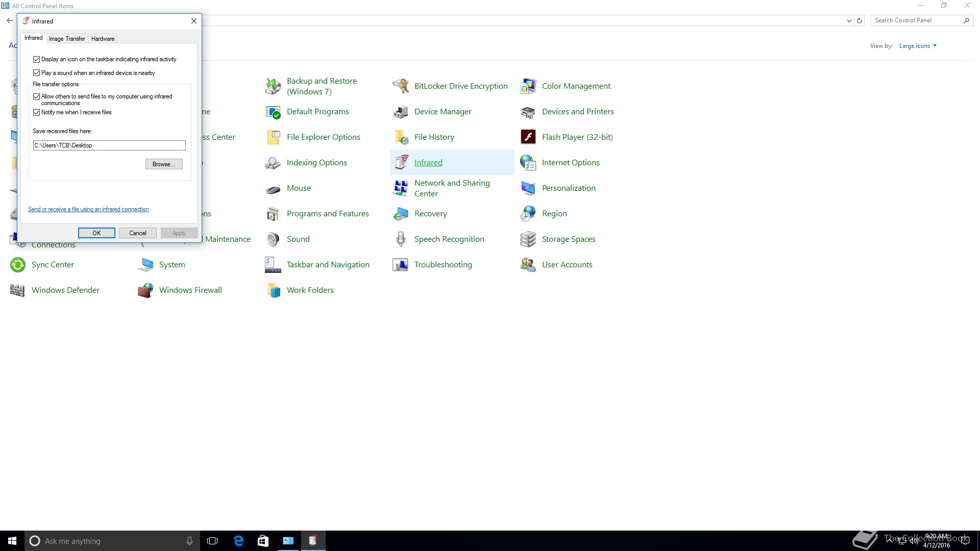Open the Sync Center icon
Viewport: 980px width, 551px height.
pos(18,265)
